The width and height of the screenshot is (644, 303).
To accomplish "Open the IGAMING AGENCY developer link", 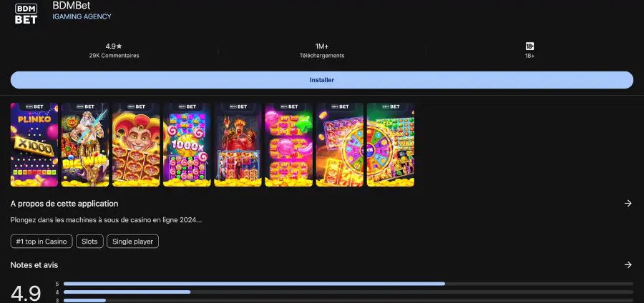I will tap(82, 16).
